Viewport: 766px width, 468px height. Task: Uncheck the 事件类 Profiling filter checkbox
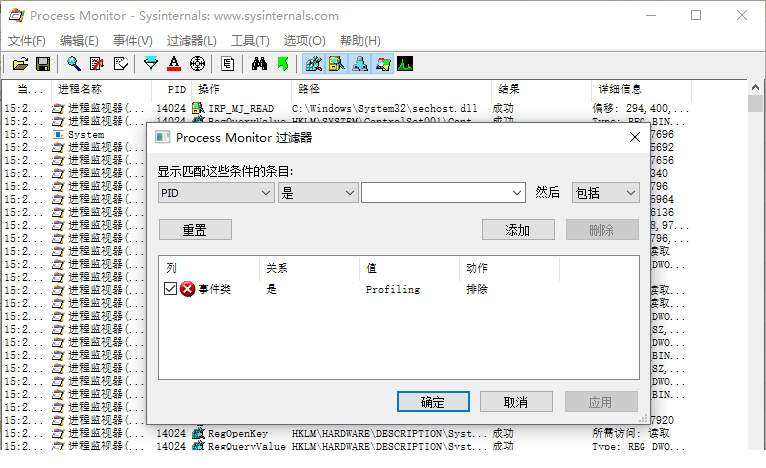[x=170, y=289]
